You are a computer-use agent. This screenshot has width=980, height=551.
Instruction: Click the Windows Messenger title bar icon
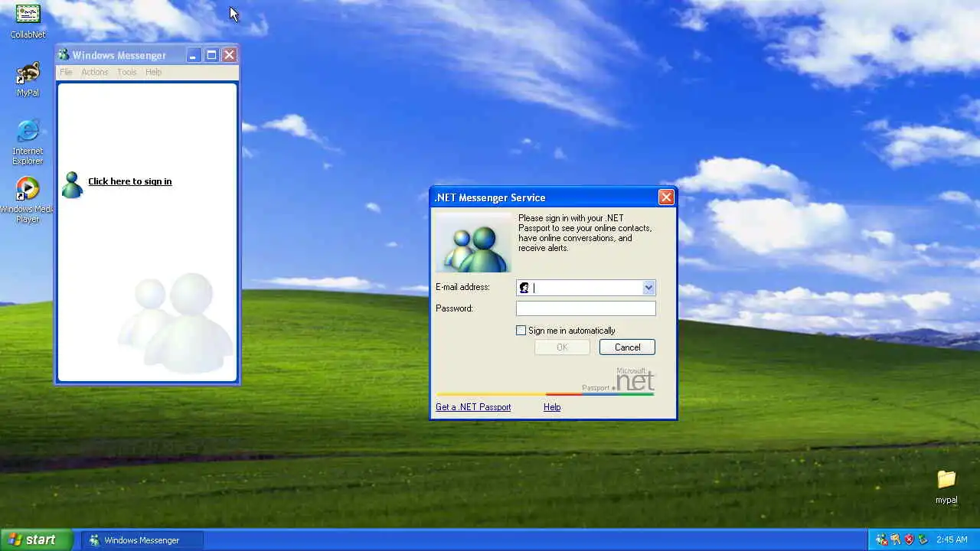pyautogui.click(x=64, y=55)
